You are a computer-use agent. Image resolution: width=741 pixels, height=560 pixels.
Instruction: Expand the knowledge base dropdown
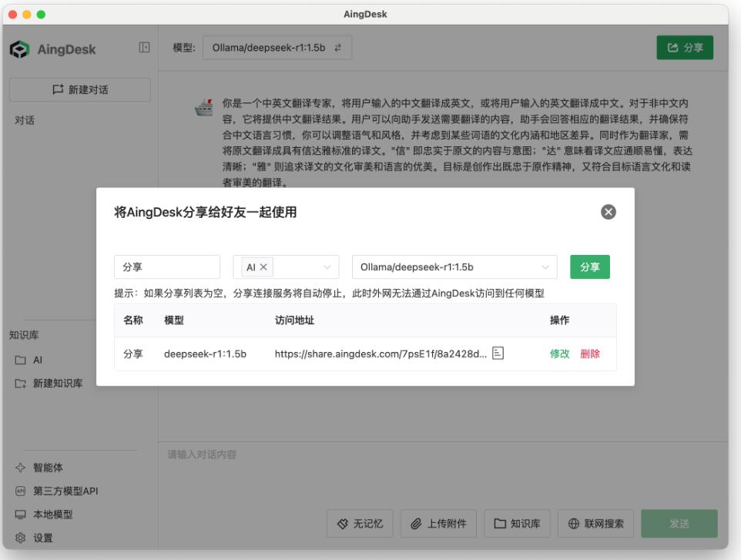pyautogui.click(x=327, y=267)
